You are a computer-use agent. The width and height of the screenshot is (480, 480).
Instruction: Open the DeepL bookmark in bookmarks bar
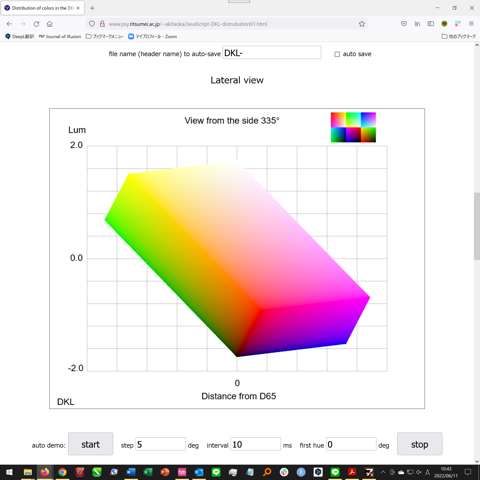click(x=20, y=36)
